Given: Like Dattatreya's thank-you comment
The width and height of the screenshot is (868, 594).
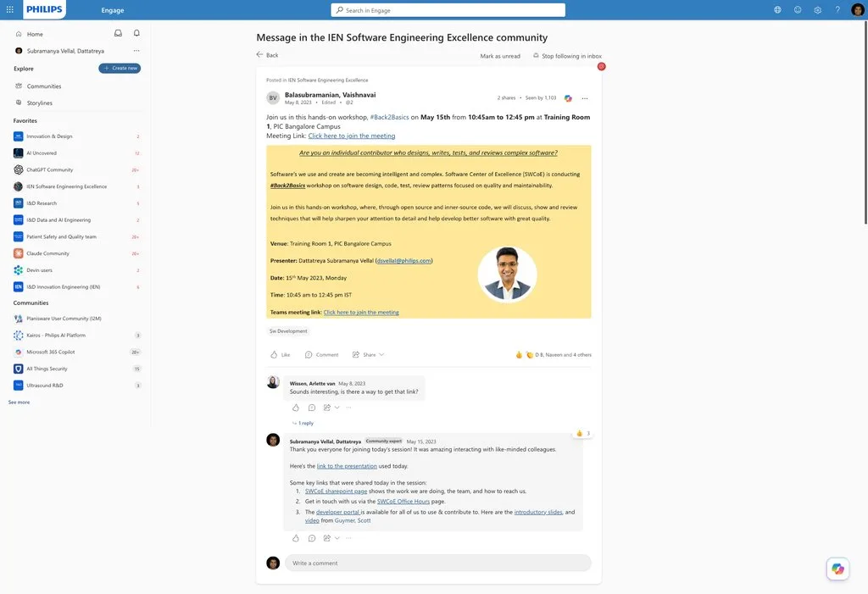Looking at the screenshot, I should point(296,538).
